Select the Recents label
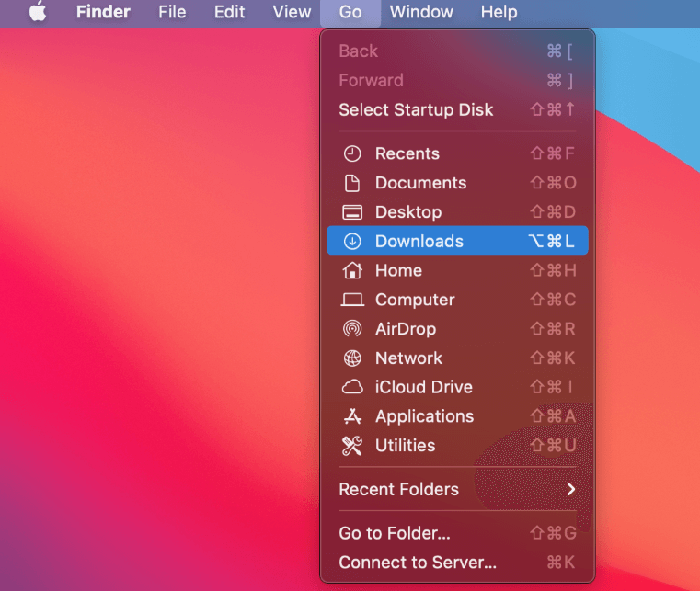The image size is (700, 591). pos(407,153)
